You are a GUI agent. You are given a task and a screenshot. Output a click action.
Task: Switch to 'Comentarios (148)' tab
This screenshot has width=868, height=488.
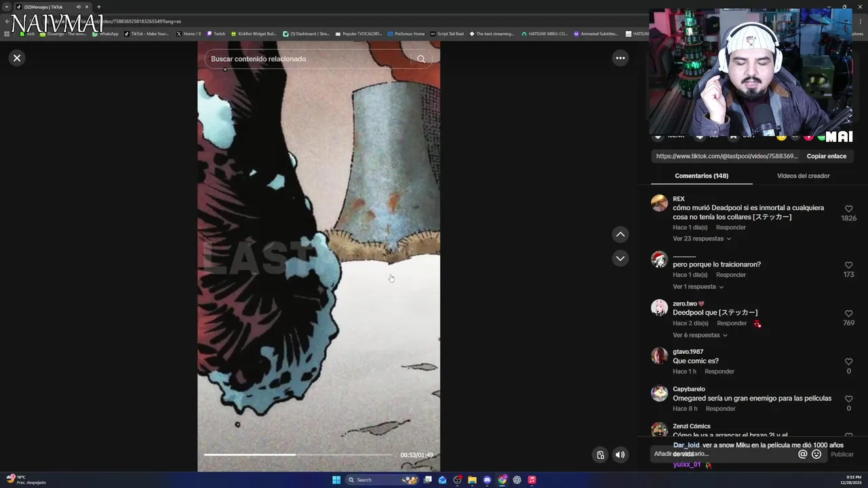[701, 176]
